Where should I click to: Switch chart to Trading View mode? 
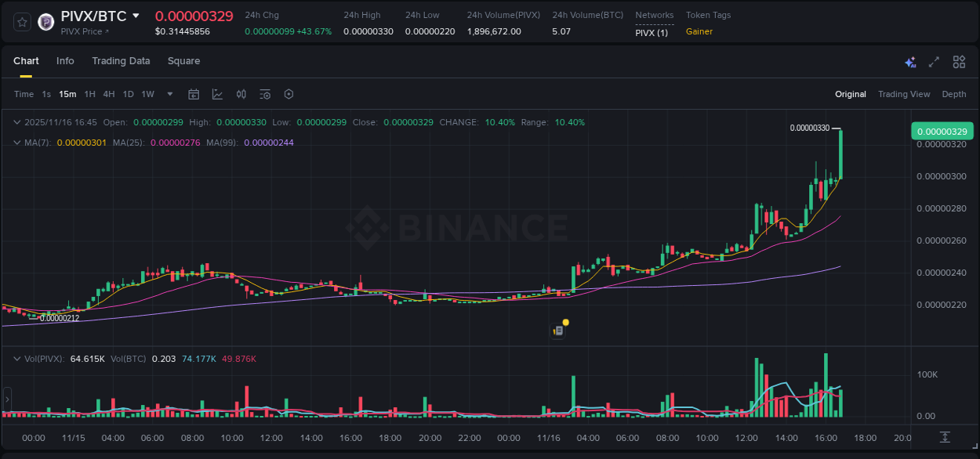point(904,94)
